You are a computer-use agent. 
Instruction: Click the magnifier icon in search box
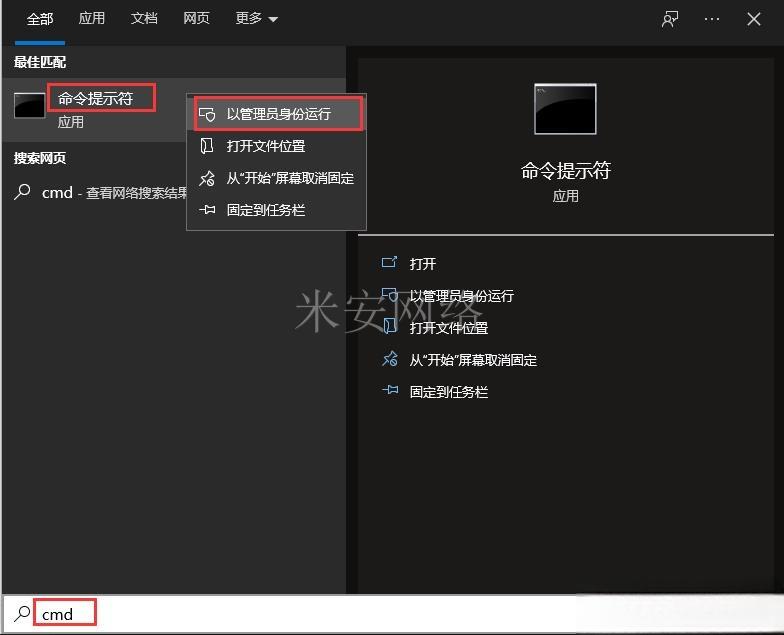(22, 614)
